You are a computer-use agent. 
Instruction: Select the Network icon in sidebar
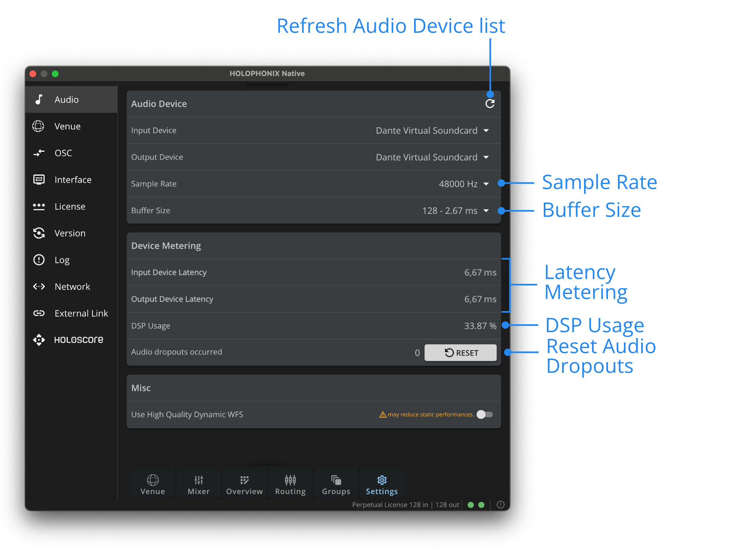coord(39,287)
